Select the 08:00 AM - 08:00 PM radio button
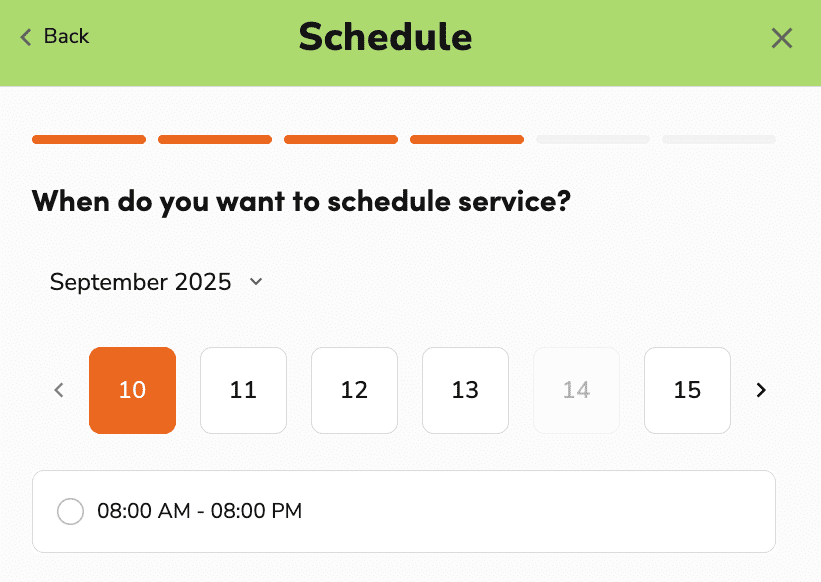Image resolution: width=821 pixels, height=582 pixels. coord(70,512)
